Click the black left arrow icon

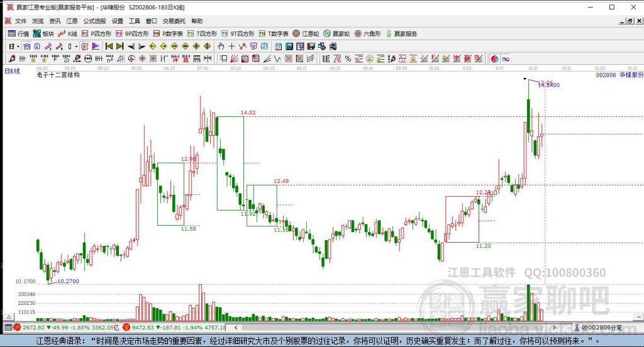pyautogui.click(x=131, y=47)
